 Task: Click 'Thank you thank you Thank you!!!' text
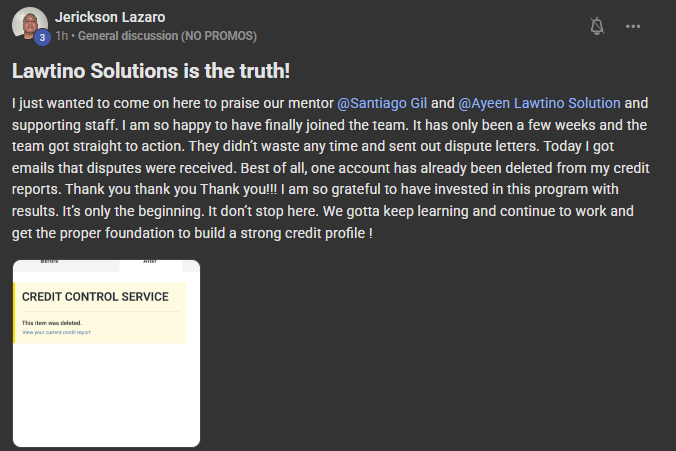coord(171,189)
